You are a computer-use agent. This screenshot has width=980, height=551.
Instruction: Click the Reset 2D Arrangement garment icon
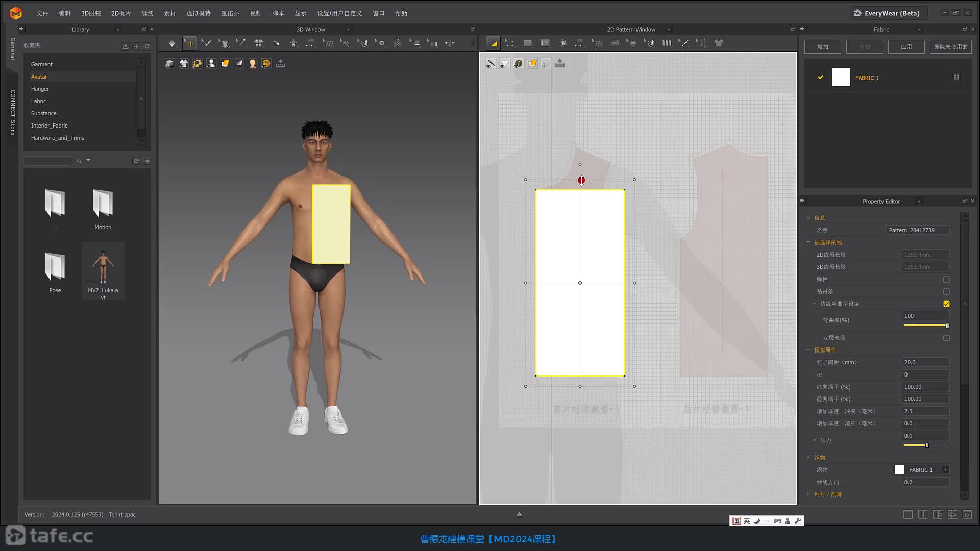(259, 43)
